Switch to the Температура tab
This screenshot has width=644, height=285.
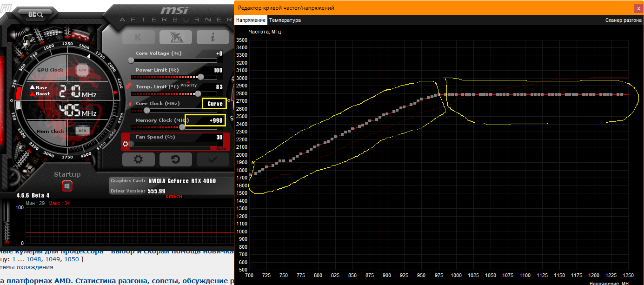pos(285,20)
